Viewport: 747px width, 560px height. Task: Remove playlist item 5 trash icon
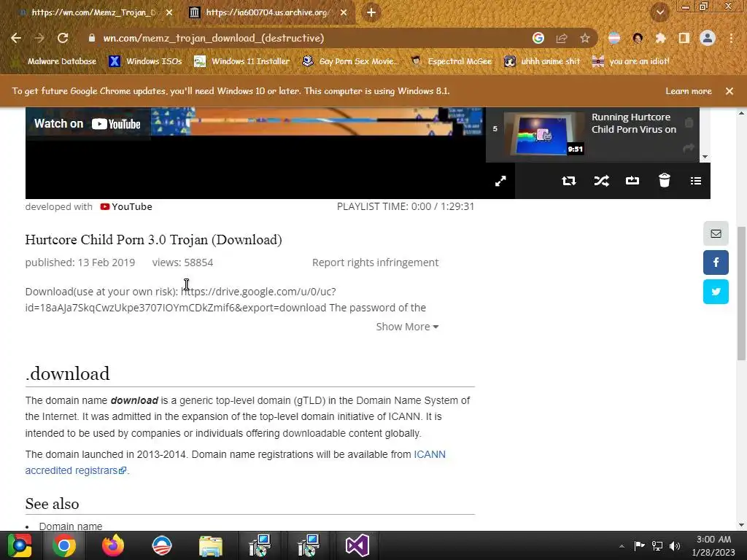tap(689, 122)
